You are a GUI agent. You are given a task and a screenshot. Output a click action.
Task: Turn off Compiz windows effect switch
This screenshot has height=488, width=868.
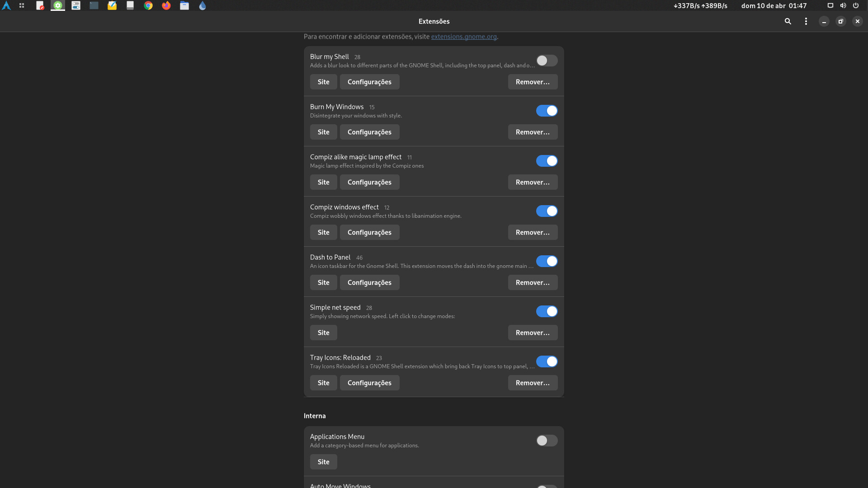click(x=547, y=211)
